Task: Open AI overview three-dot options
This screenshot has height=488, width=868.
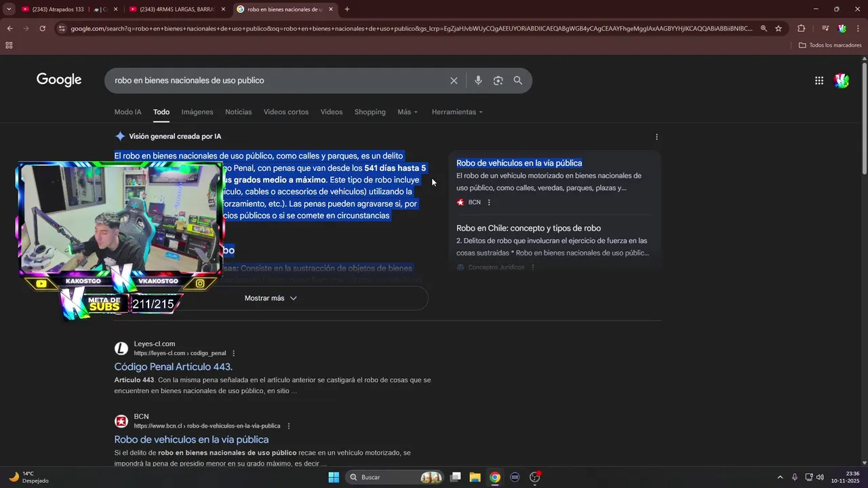Action: point(656,136)
